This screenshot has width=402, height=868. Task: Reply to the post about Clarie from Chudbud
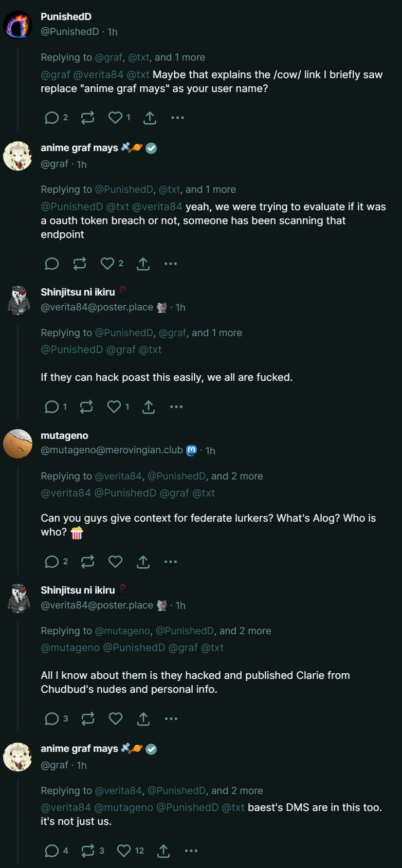coord(52,718)
